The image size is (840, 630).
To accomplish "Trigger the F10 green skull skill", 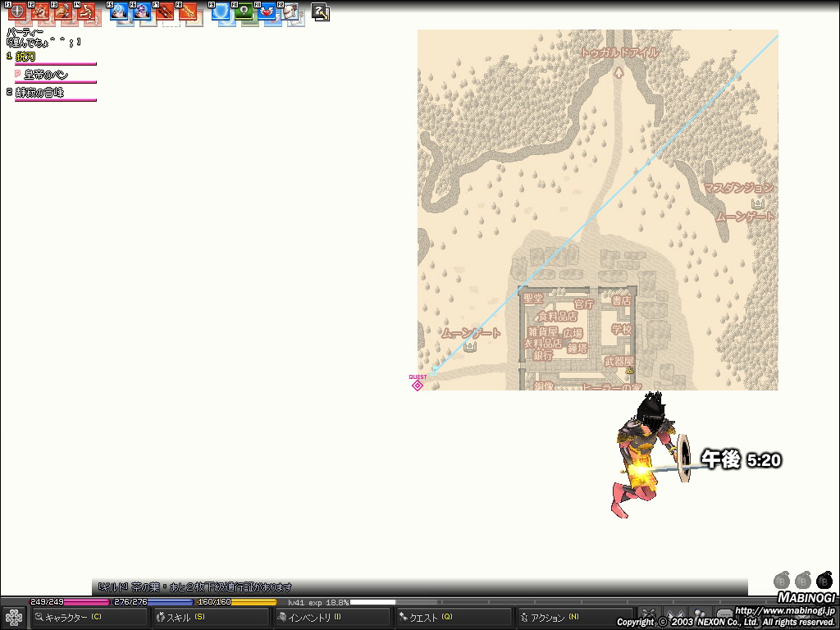I will point(244,11).
